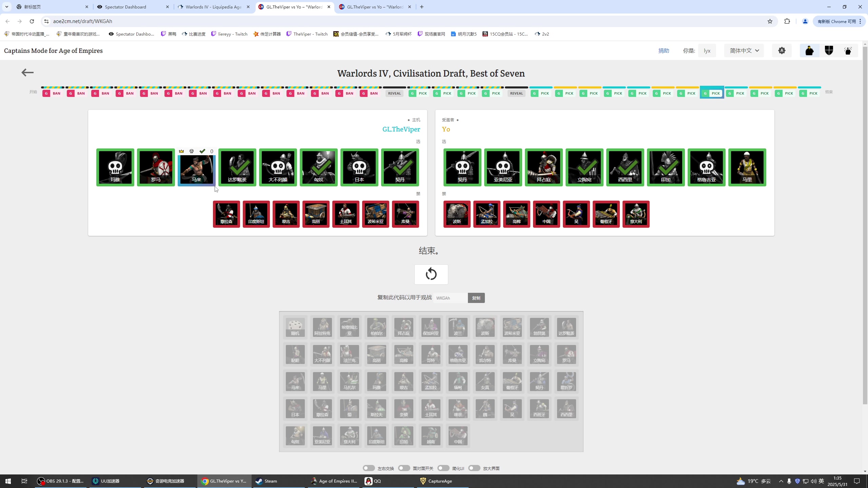Click Yo's banned 葡萄牙 card
Screen dimensions: 868x488
606,214
